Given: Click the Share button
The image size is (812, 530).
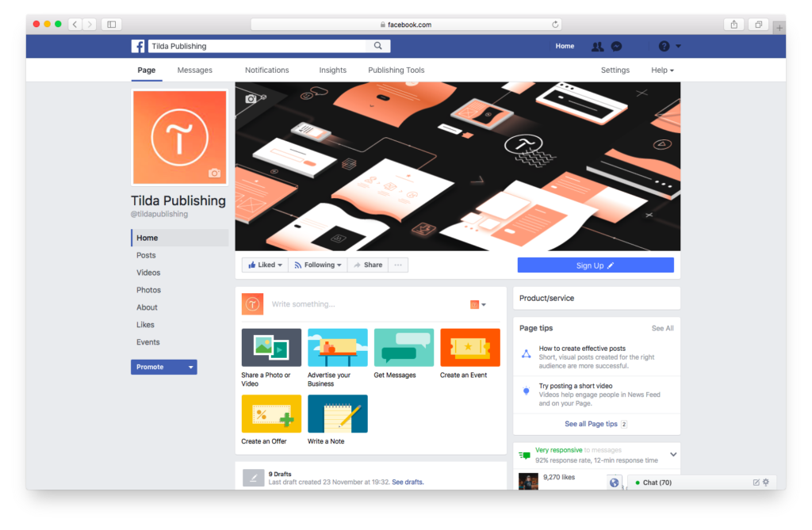Looking at the screenshot, I should pyautogui.click(x=368, y=265).
